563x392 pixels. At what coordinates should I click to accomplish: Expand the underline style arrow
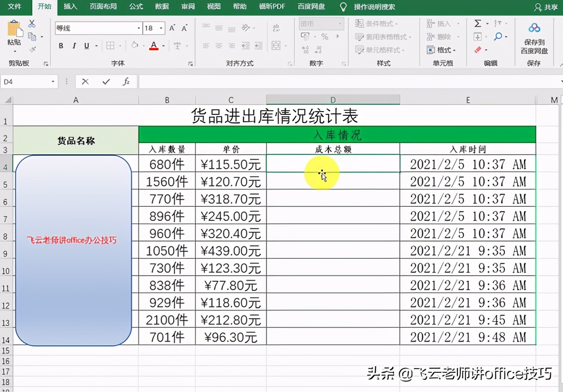coord(97,46)
